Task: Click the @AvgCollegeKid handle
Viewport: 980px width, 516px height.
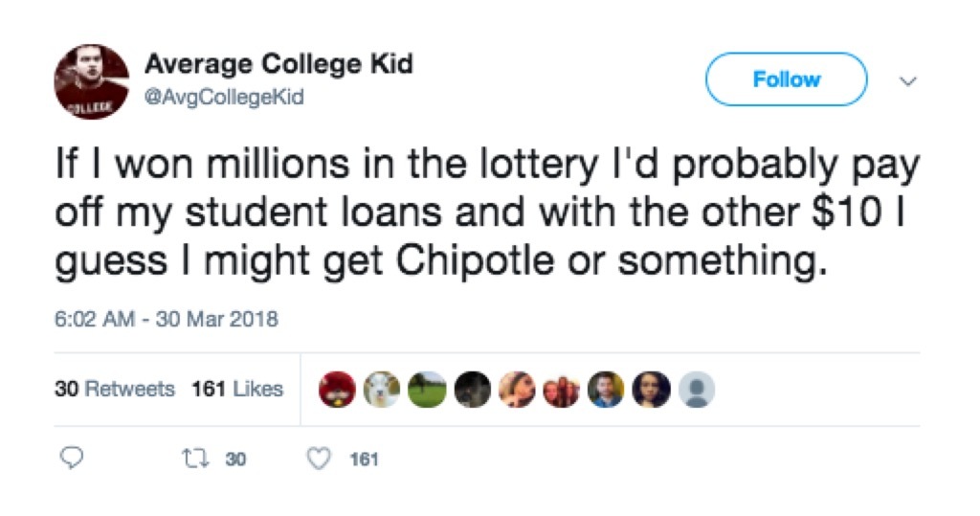Action: coord(224,97)
